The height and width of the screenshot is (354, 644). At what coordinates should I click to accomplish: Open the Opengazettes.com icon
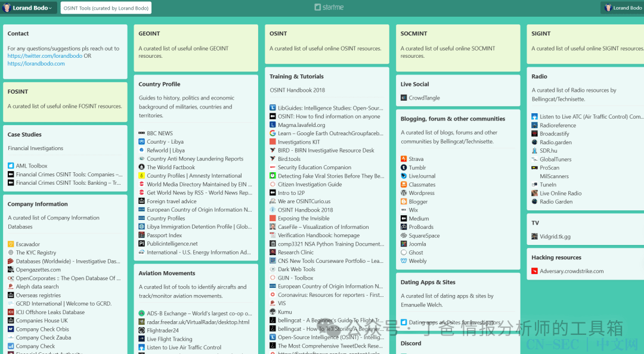(11, 270)
